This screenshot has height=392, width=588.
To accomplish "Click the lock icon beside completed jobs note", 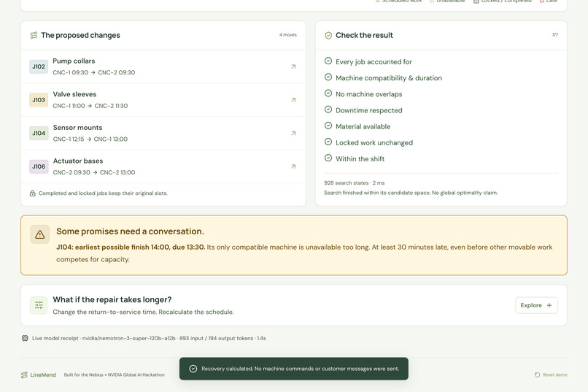I will pos(33,193).
